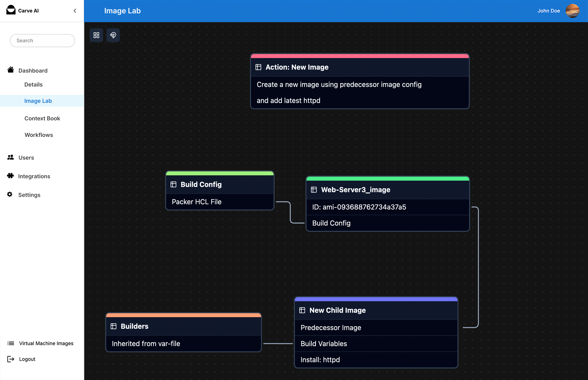588x380 pixels.
Task: Go to Context Book
Action: click(42, 118)
